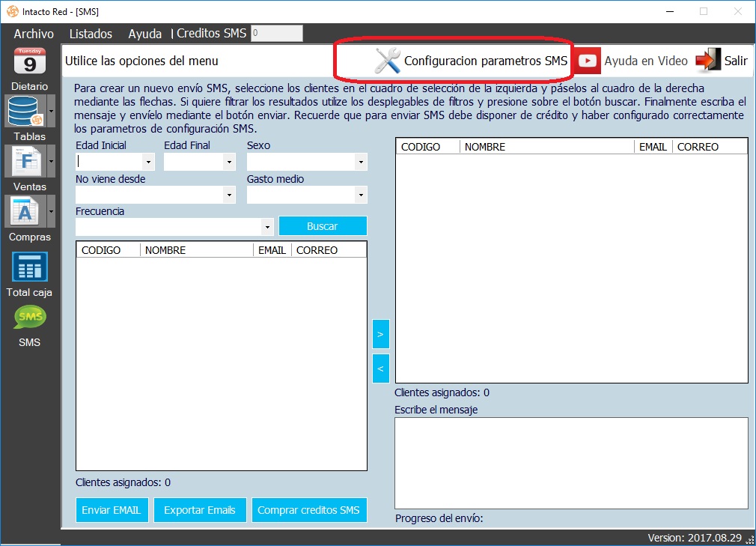Move selected clients left with < button
Screen dimensions: 756x546
tap(380, 368)
